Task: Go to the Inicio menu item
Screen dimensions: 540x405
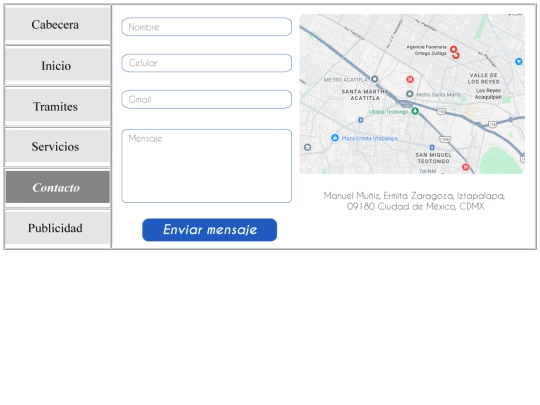Action: click(57, 65)
